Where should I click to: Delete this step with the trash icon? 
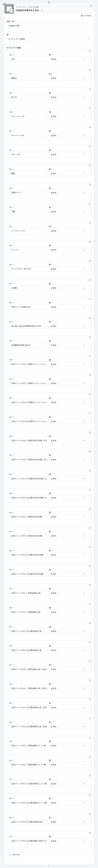click(x=91, y=6)
